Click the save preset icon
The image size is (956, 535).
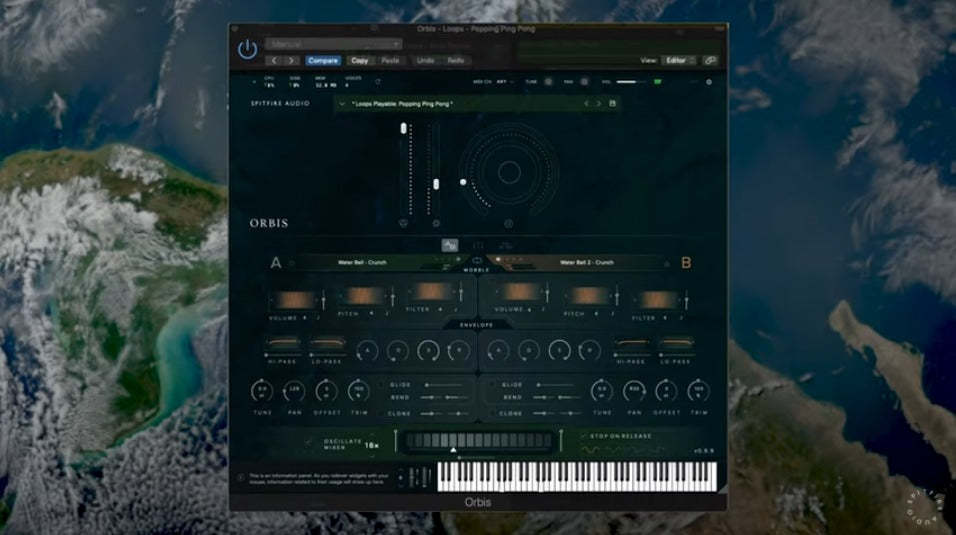(x=613, y=103)
